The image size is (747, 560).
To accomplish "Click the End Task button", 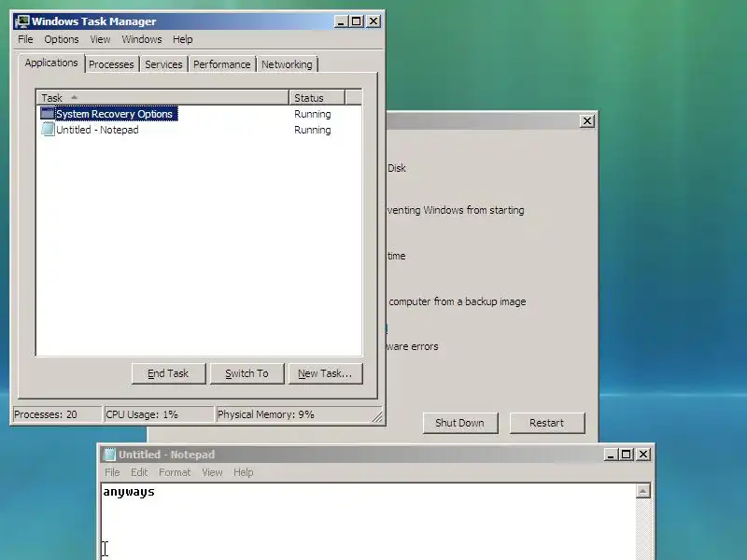I will [x=169, y=374].
